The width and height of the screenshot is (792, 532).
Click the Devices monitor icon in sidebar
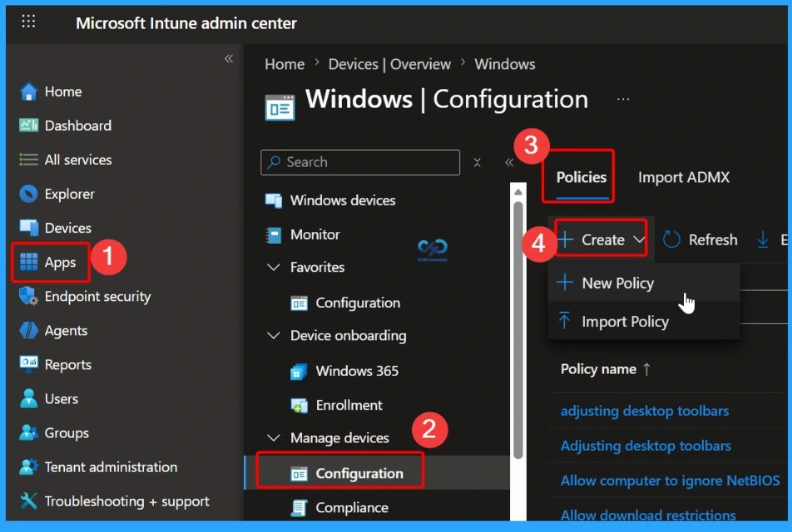[28, 228]
